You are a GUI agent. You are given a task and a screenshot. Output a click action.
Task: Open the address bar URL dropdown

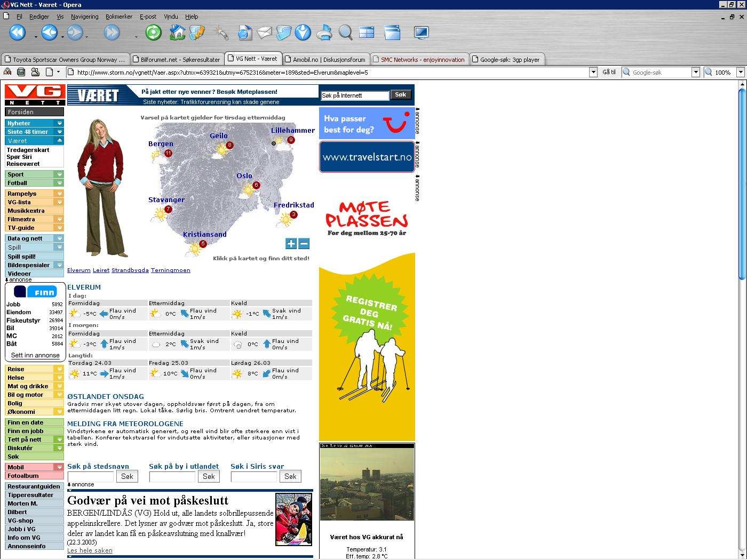[593, 73]
